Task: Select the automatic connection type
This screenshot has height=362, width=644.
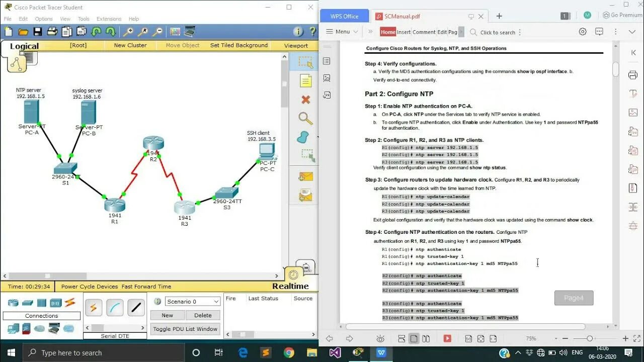Action: pos(93,308)
